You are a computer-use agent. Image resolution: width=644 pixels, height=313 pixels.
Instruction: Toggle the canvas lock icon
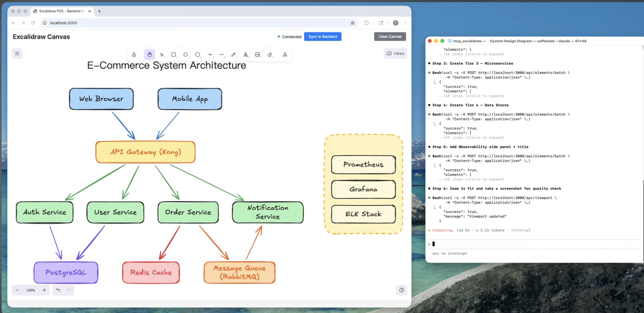click(x=134, y=54)
